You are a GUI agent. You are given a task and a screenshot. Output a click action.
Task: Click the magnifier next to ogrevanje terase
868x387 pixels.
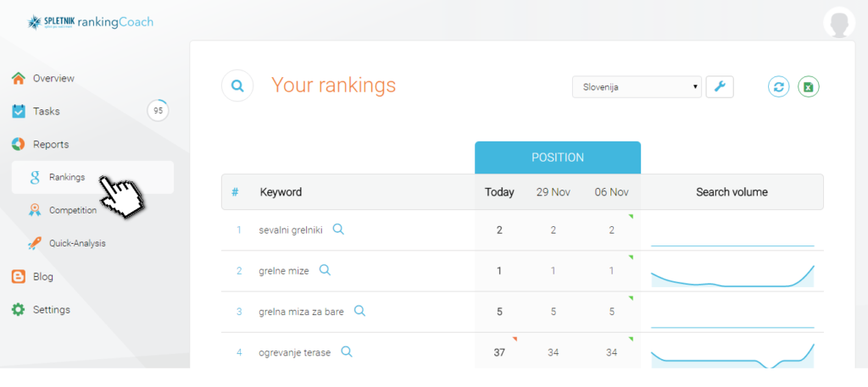347,351
